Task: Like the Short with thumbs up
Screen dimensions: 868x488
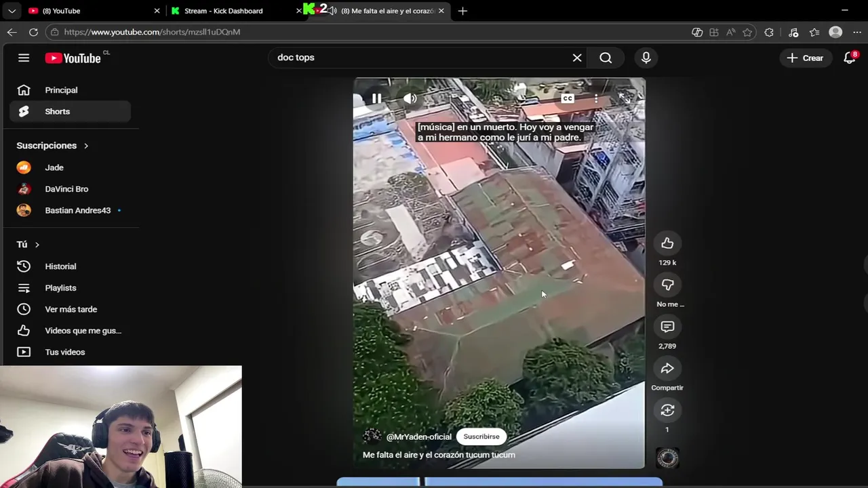Action: pyautogui.click(x=667, y=243)
